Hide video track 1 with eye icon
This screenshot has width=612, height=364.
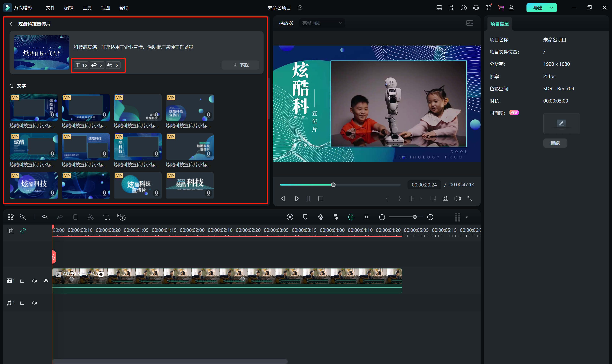[x=46, y=281]
